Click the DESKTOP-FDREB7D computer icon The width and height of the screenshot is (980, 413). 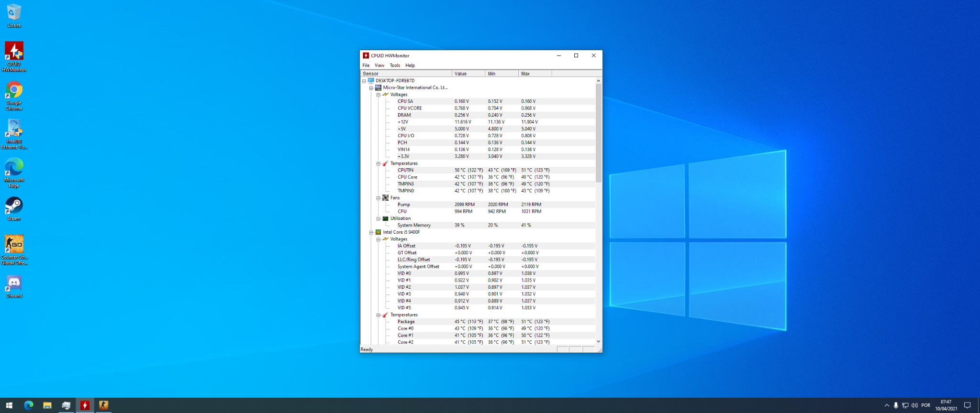(371, 80)
